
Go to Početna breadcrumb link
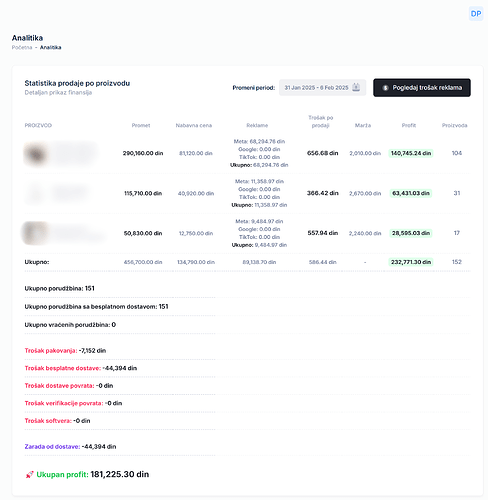click(22, 47)
